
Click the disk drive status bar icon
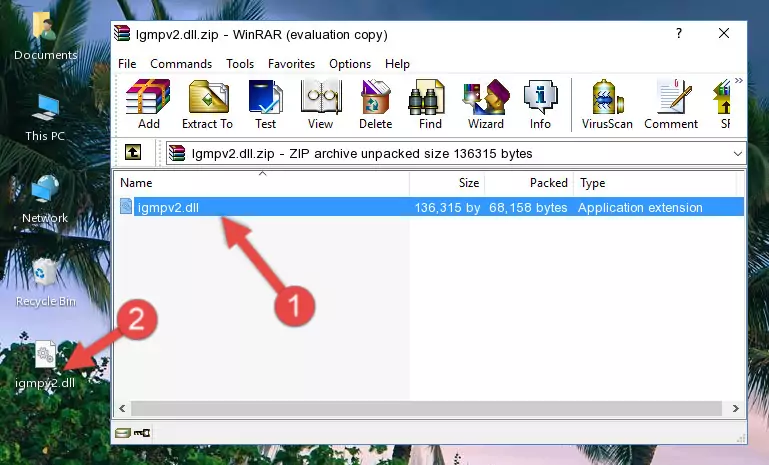123,433
